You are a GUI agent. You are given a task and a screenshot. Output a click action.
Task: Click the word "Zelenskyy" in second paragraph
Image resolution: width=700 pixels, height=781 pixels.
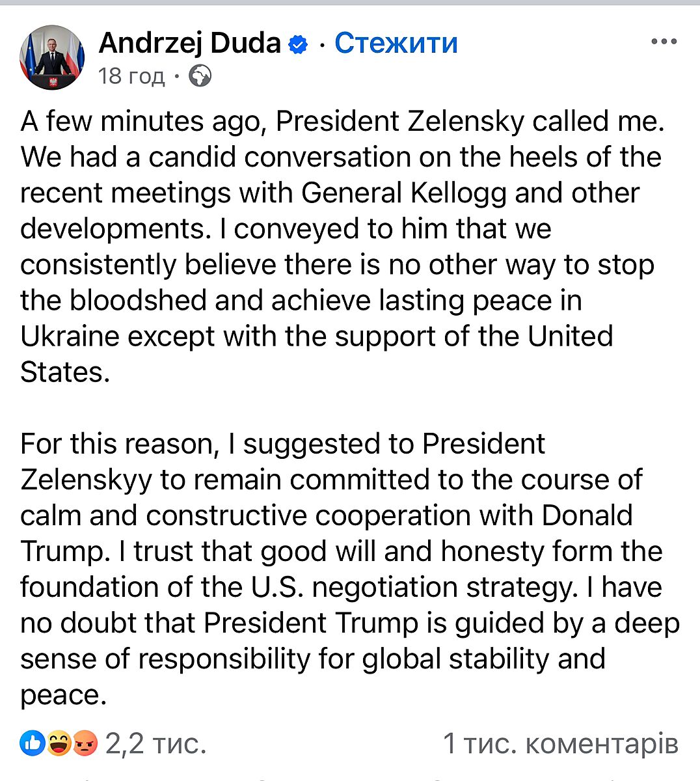pyautogui.click(x=86, y=480)
